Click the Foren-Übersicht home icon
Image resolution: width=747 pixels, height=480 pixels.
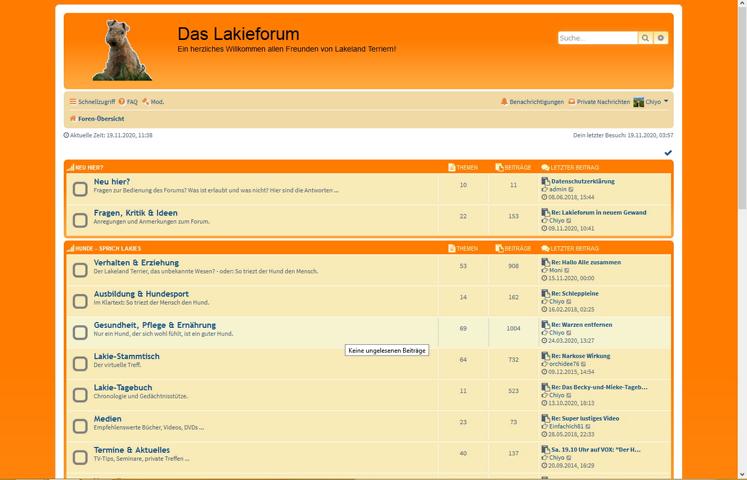point(72,119)
